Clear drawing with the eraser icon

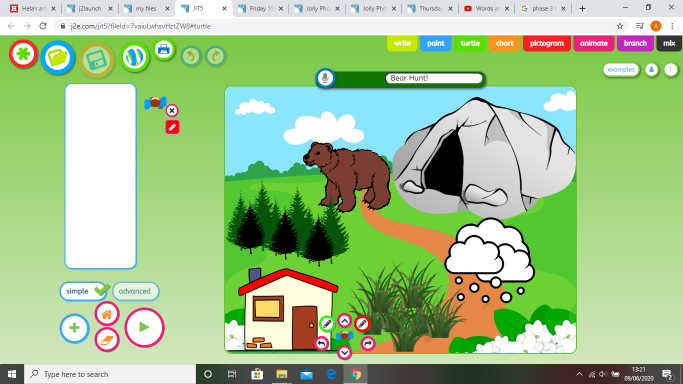pyautogui.click(x=107, y=340)
